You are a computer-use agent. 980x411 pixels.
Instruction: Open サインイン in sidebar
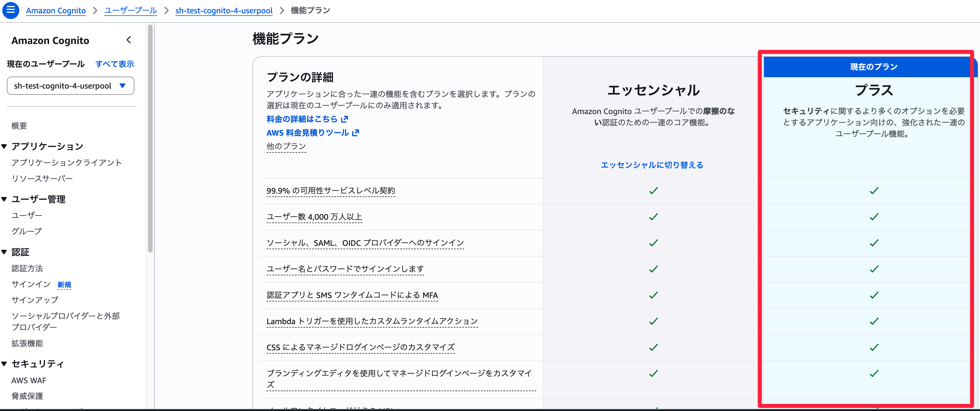click(x=31, y=284)
